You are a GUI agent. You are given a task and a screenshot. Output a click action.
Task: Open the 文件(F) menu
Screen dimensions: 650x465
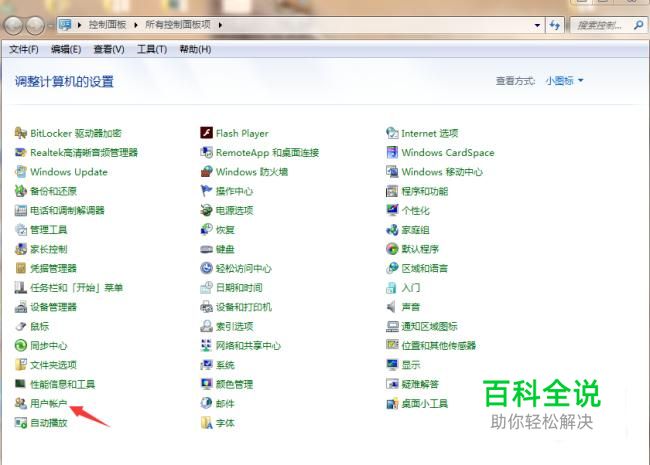pos(24,49)
